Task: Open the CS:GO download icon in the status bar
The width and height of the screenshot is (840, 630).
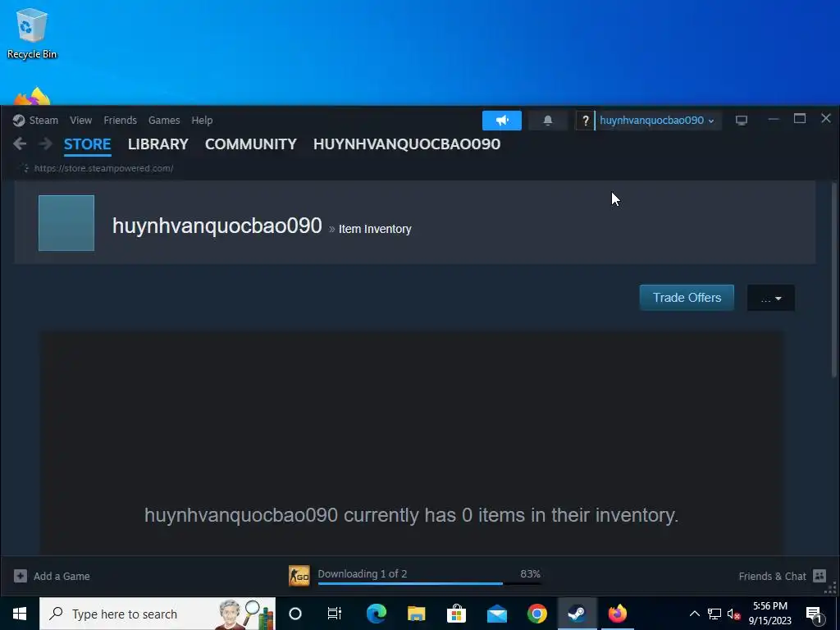Action: pos(299,576)
